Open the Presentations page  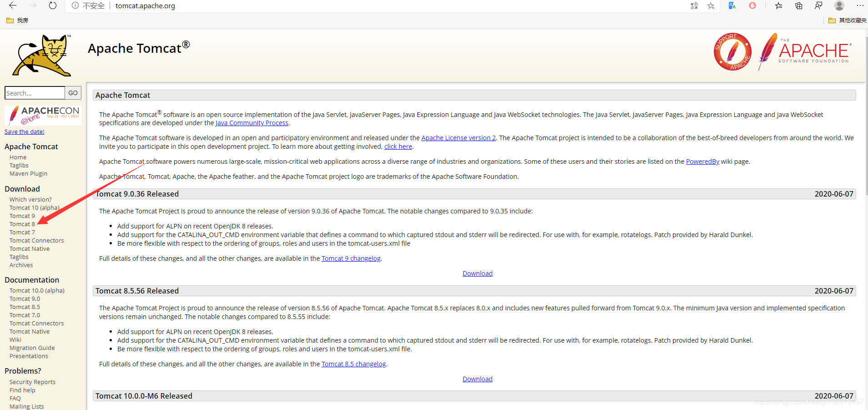click(x=29, y=356)
